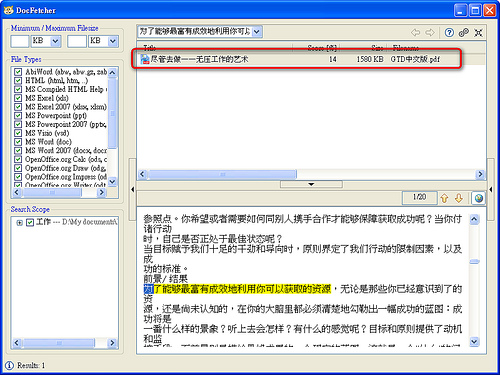Viewport: 500px width, 375px height.
Task: Click the yellow highlighted text in preview
Action: coord(237,289)
